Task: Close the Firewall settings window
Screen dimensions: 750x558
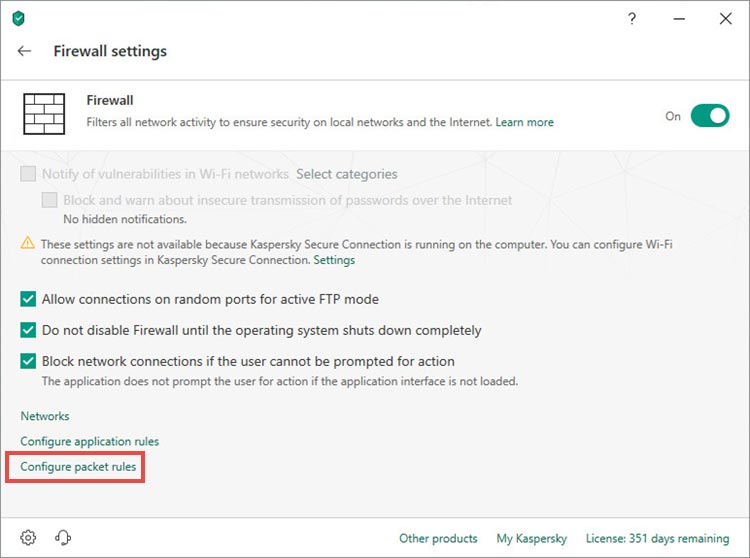Action: [x=726, y=19]
